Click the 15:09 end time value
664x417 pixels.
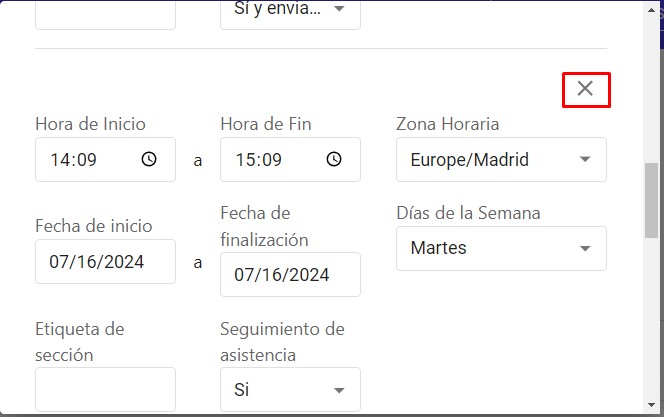pos(259,160)
